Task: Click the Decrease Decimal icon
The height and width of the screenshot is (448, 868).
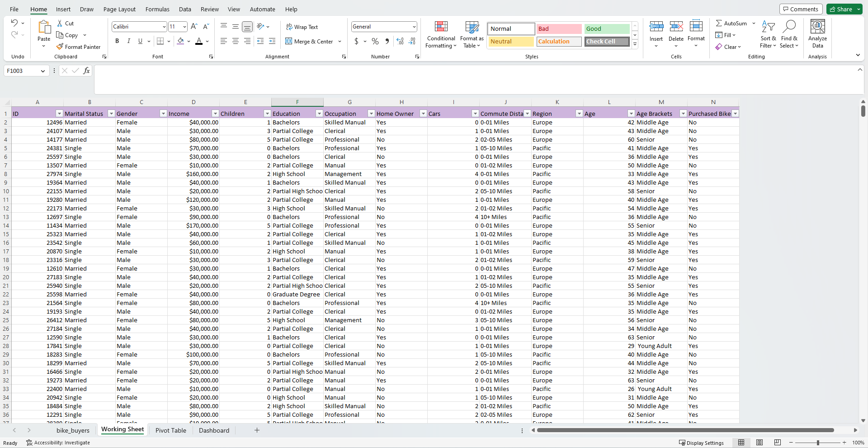Action: tap(412, 41)
